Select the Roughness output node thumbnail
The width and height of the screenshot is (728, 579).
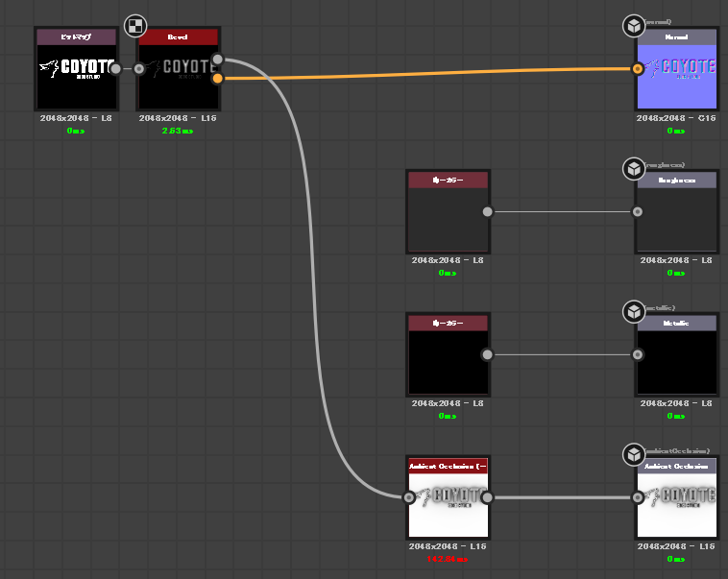[x=677, y=220]
